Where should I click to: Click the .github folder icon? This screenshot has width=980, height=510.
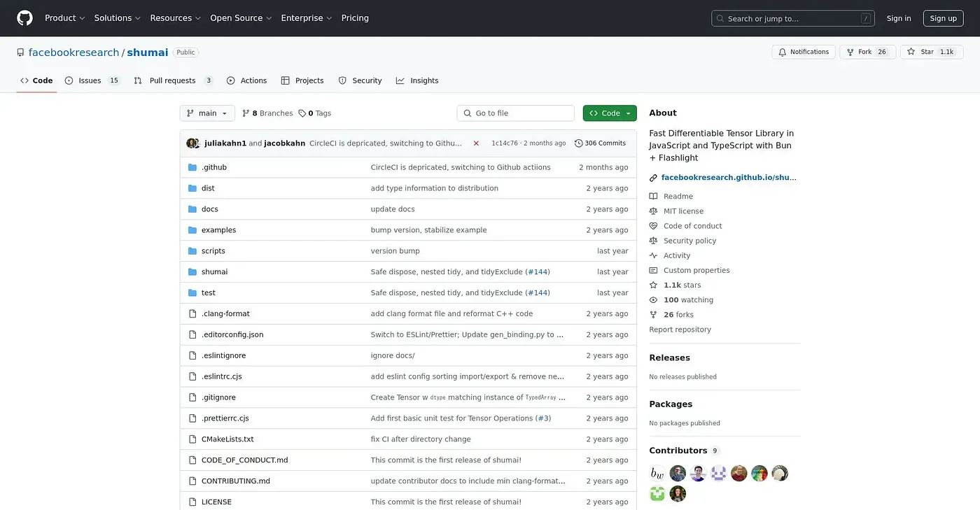click(192, 167)
